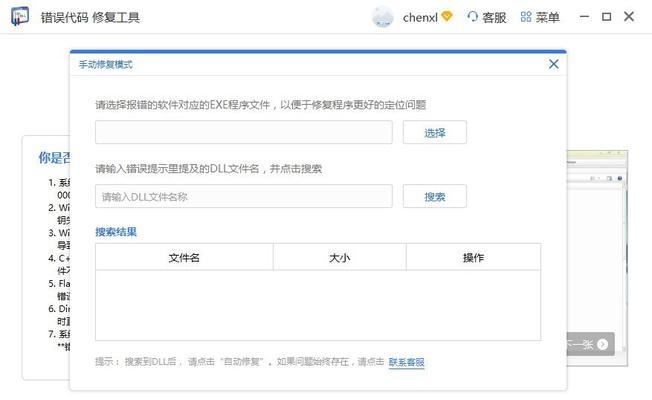Click the 文件名 column header
This screenshot has height=400, width=652.
184,257
